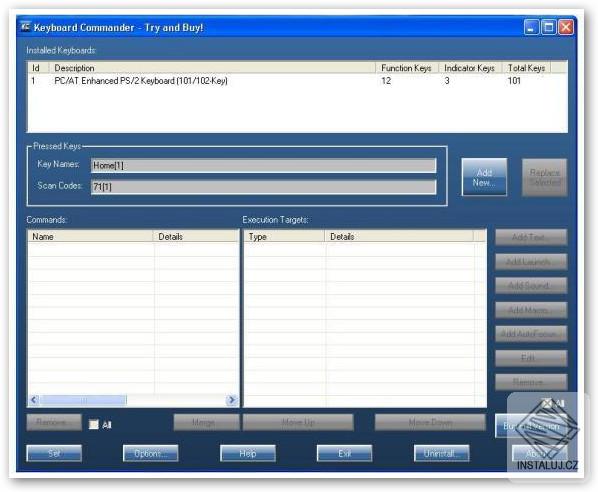This screenshot has width=598, height=492.
Task: Click the Exit button
Action: tap(344, 453)
